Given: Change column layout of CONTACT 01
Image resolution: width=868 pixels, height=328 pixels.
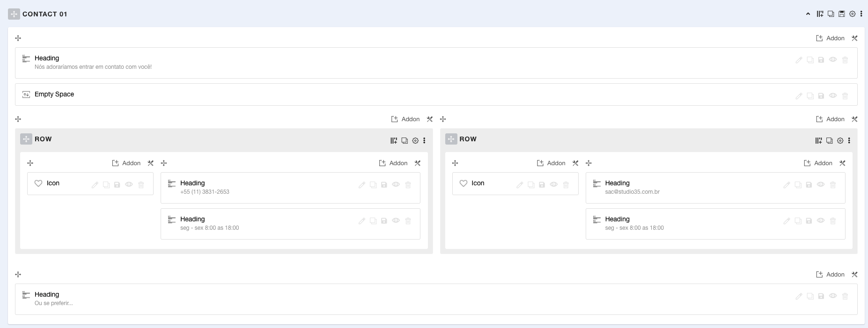Looking at the screenshot, I should click(x=820, y=14).
